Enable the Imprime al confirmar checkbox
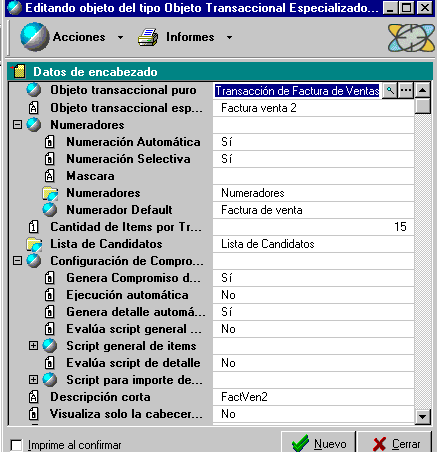This screenshot has height=452, width=437. tap(16, 445)
